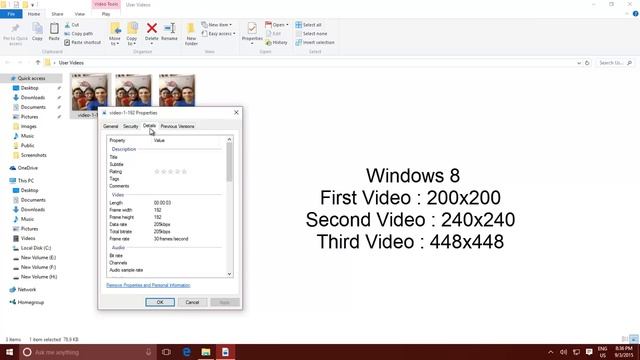This screenshot has height=360, width=640.
Task: Select the second video thumbnail
Action: 133,90
